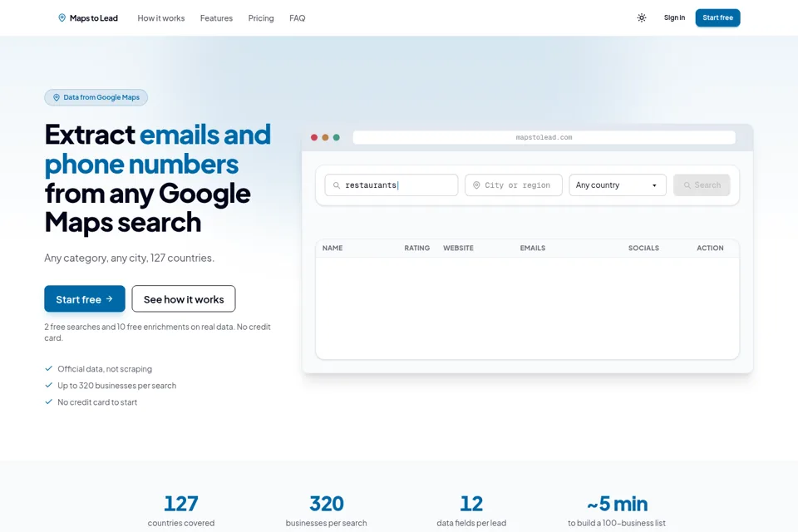Click the 320 businesses per search statistic
The width and height of the screenshot is (798, 532).
pyautogui.click(x=326, y=510)
